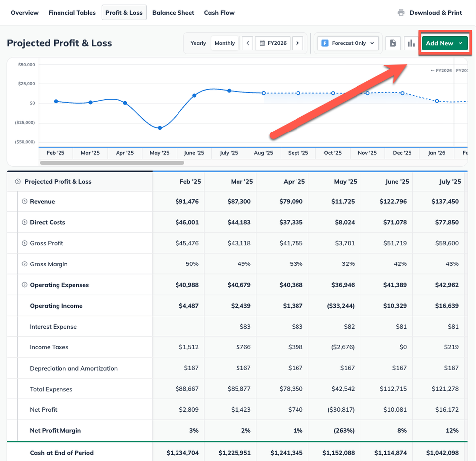476x461 pixels.
Task: Go to next fiscal year arrow
Action: pos(297,43)
